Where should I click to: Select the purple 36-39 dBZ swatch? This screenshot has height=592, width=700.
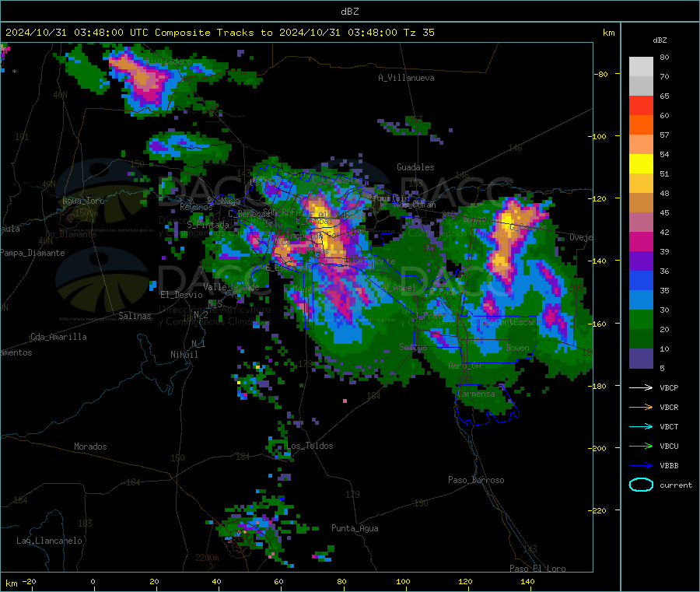[641, 261]
